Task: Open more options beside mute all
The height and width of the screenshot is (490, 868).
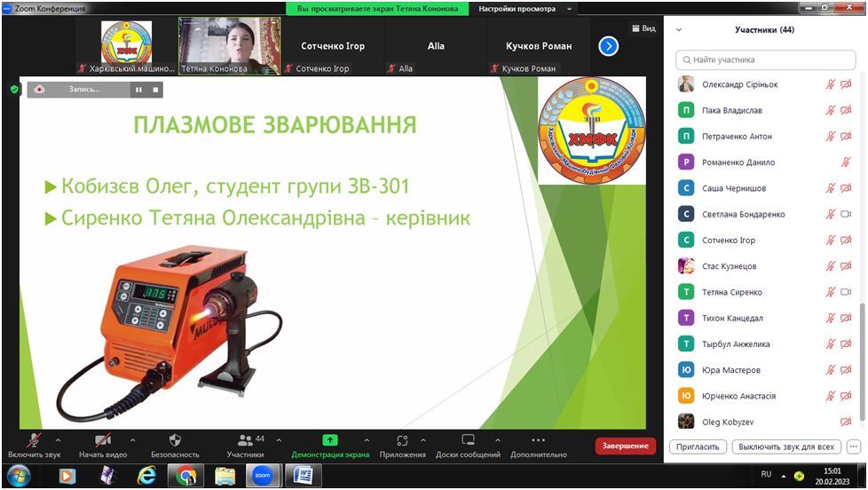Action: pos(854,447)
